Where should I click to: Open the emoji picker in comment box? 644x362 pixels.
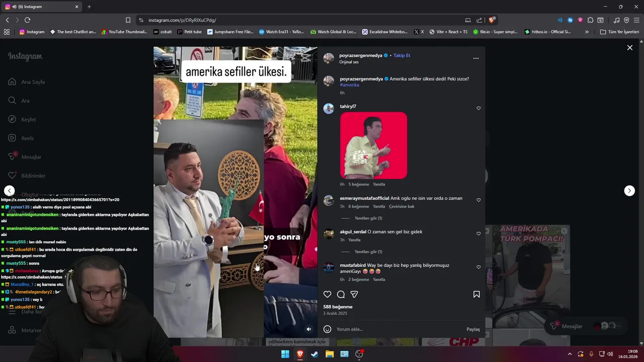click(328, 329)
